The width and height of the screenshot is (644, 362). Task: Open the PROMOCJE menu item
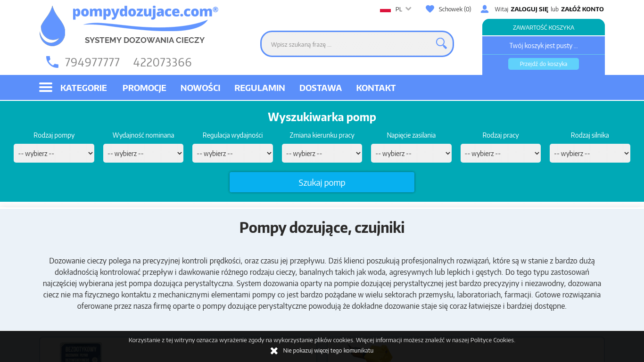pos(144,88)
